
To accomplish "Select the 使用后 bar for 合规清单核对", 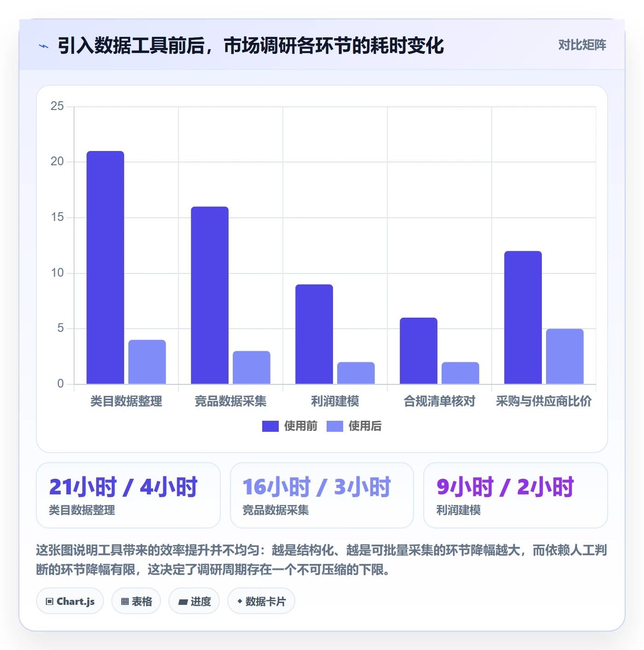I will tap(460, 373).
